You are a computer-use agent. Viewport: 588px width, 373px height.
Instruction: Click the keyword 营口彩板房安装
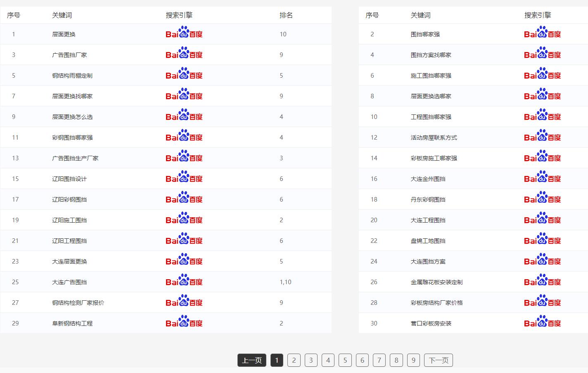(x=431, y=323)
